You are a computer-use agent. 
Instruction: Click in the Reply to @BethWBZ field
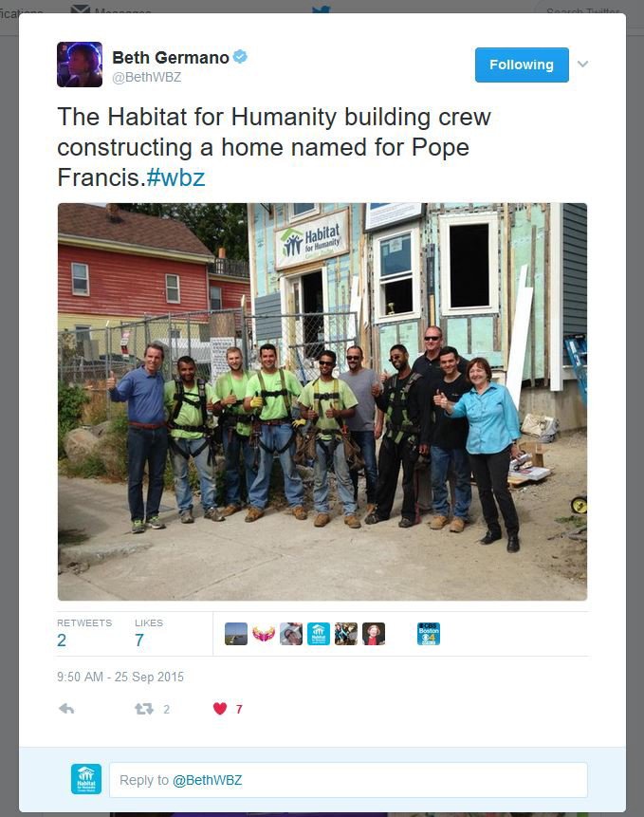click(x=348, y=780)
